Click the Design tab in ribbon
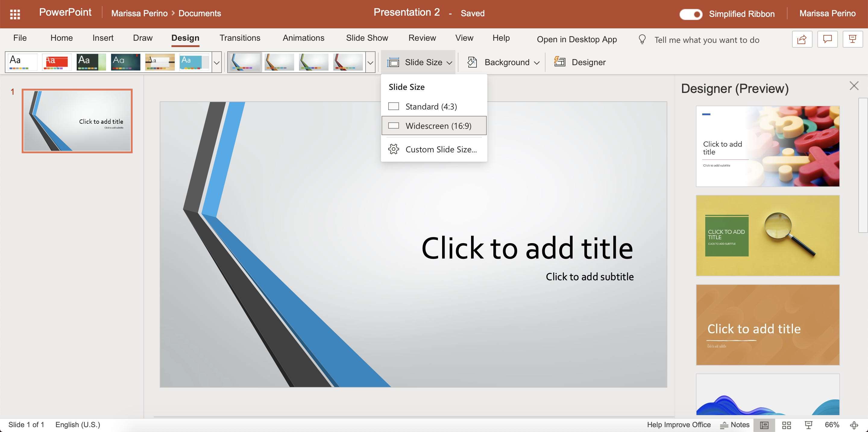Screen dimensions: 868x432 (185, 38)
